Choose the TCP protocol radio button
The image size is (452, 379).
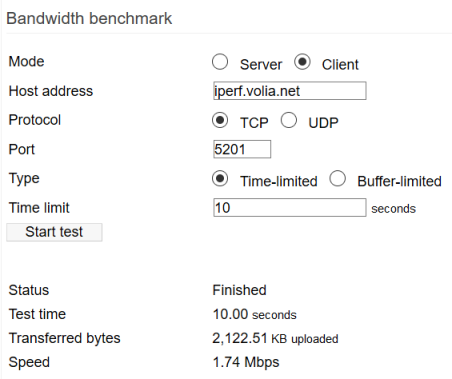click(x=220, y=120)
